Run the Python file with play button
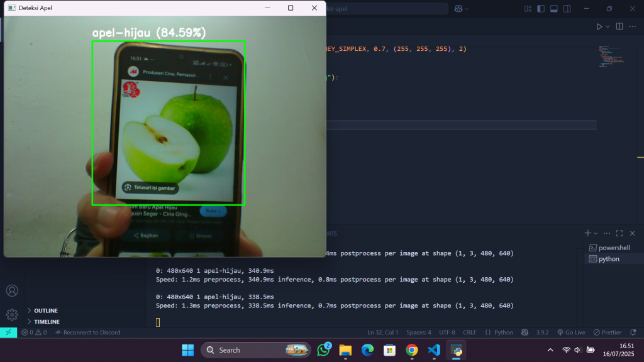Image resolution: width=644 pixels, height=362 pixels. click(x=599, y=26)
